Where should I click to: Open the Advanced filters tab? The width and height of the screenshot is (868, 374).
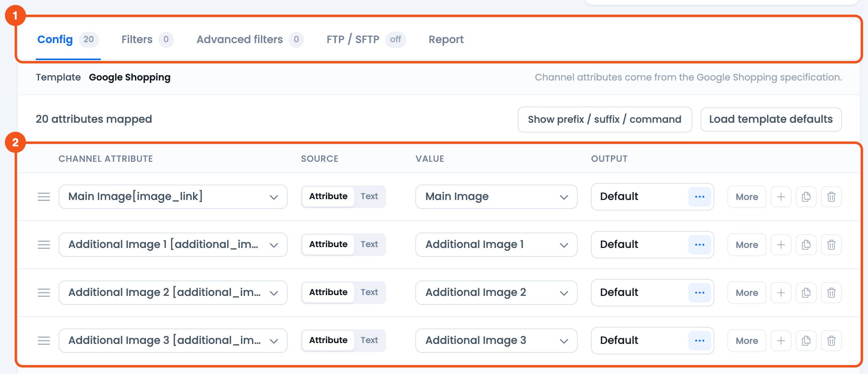[250, 39]
